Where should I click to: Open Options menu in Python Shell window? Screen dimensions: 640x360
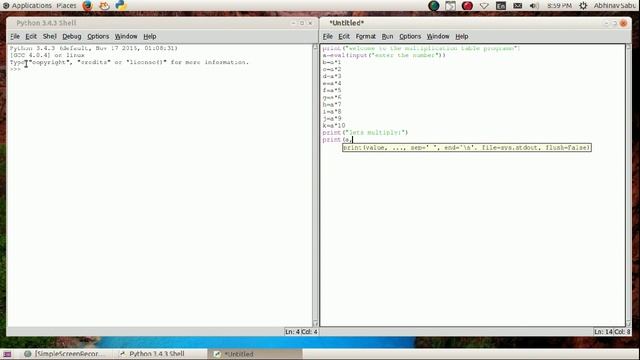pos(98,36)
